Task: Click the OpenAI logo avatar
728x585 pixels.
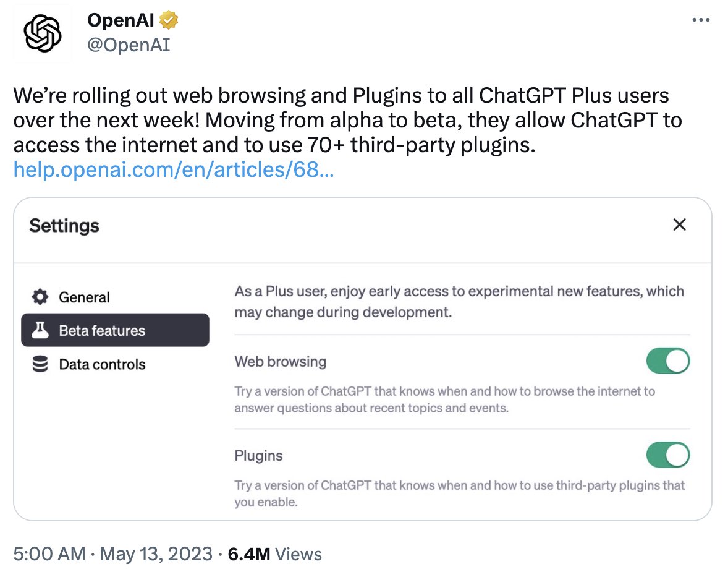Action: (42, 33)
